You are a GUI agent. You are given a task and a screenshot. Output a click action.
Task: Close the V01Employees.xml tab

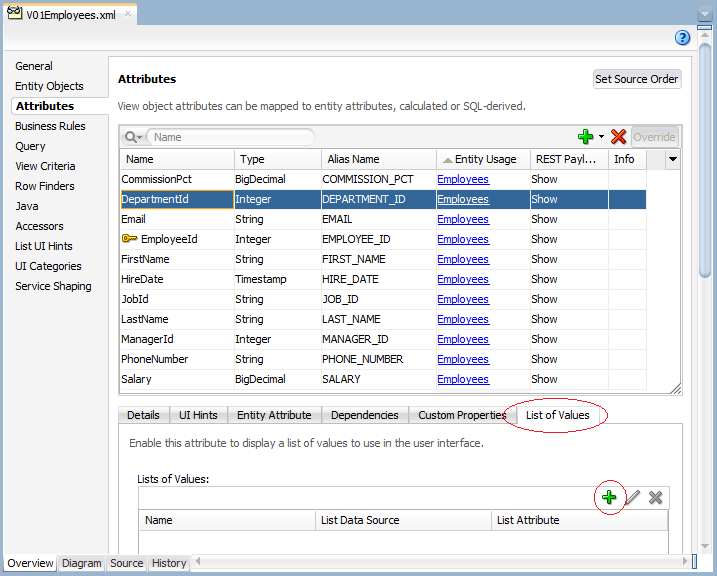coord(128,14)
